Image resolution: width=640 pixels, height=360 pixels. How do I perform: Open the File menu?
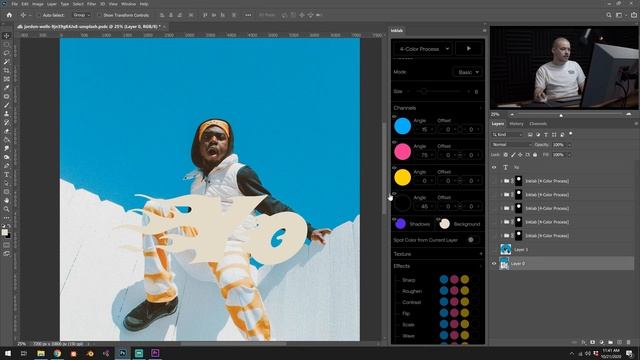point(14,4)
